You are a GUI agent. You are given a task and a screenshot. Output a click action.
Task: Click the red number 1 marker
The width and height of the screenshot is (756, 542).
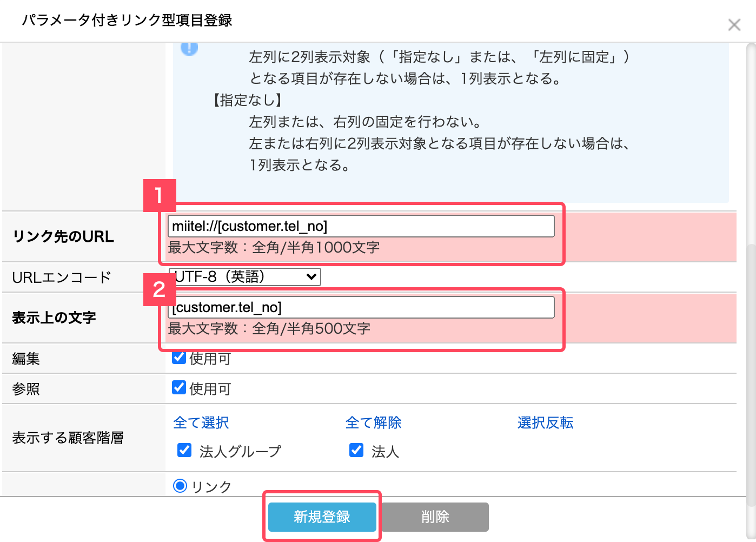pos(159,195)
